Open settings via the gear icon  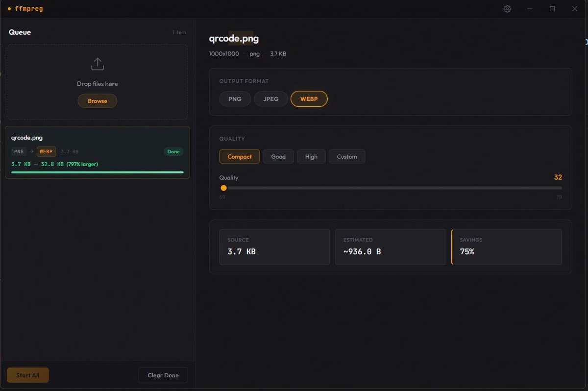pyautogui.click(x=507, y=9)
